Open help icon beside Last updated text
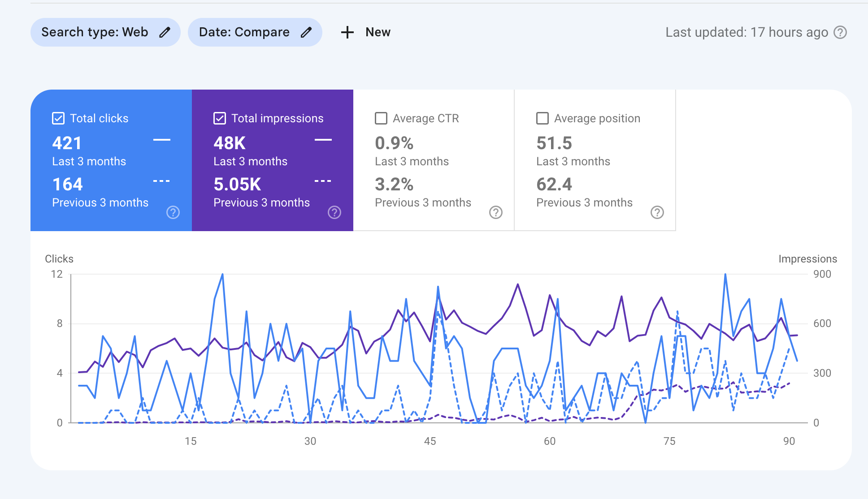Viewport: 868px width, 499px height. click(x=840, y=32)
